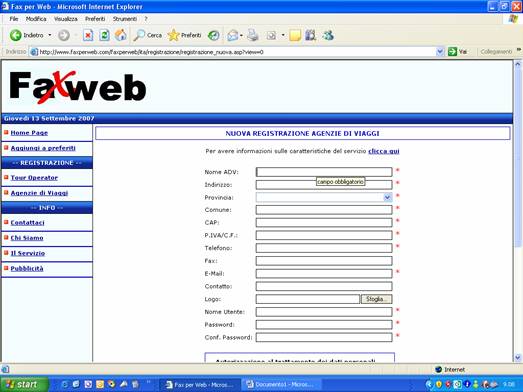Click the Nome Utente input field
The image size is (523, 392).
324,312
